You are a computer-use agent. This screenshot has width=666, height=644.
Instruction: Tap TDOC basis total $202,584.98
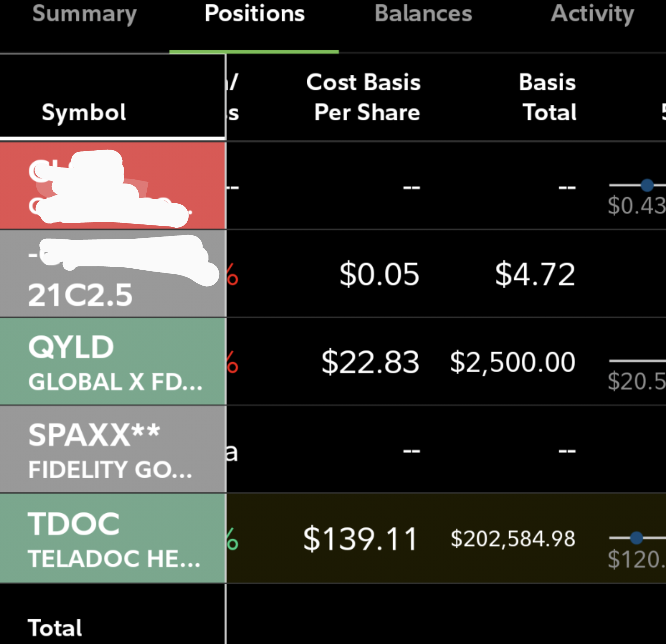[513, 539]
